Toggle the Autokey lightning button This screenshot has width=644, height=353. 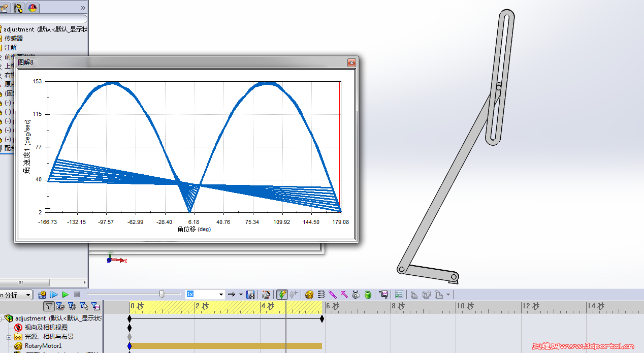(282, 295)
